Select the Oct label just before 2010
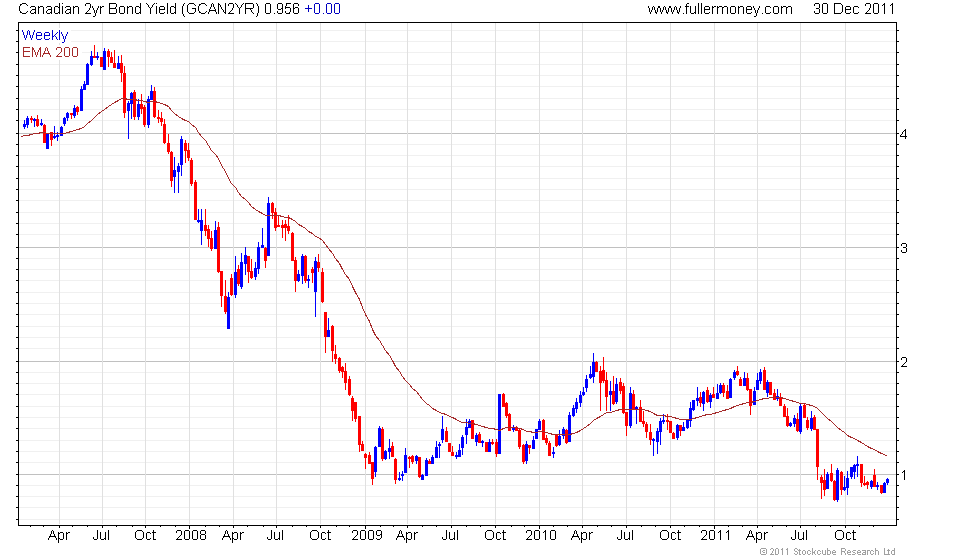The height and width of the screenshot is (560, 980). 495,535
